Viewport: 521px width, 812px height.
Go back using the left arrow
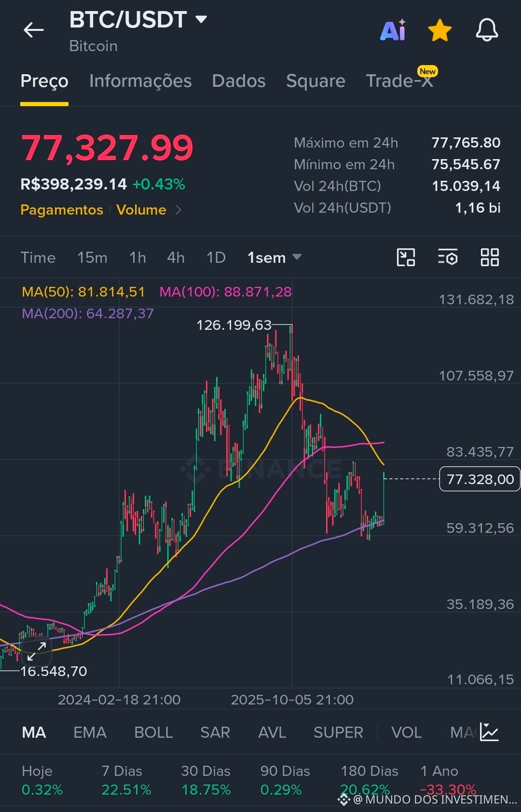point(34,30)
